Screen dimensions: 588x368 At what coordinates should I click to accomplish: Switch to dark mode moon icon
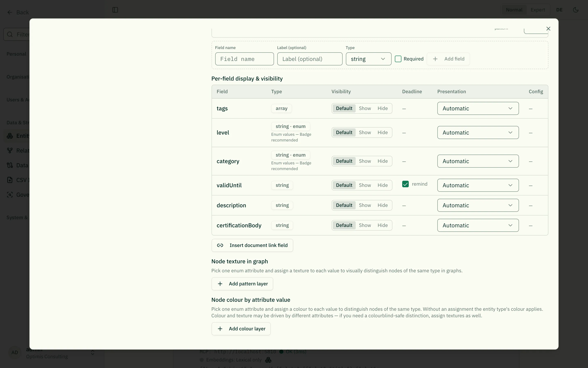(x=576, y=10)
